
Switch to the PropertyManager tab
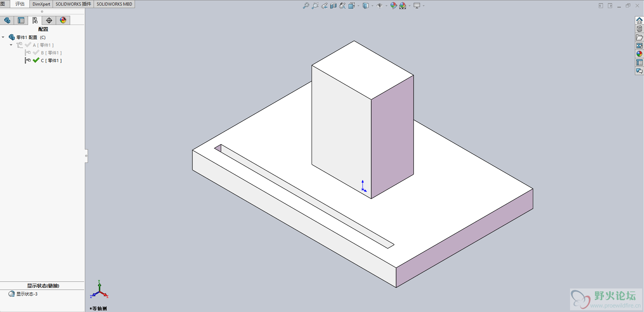21,20
